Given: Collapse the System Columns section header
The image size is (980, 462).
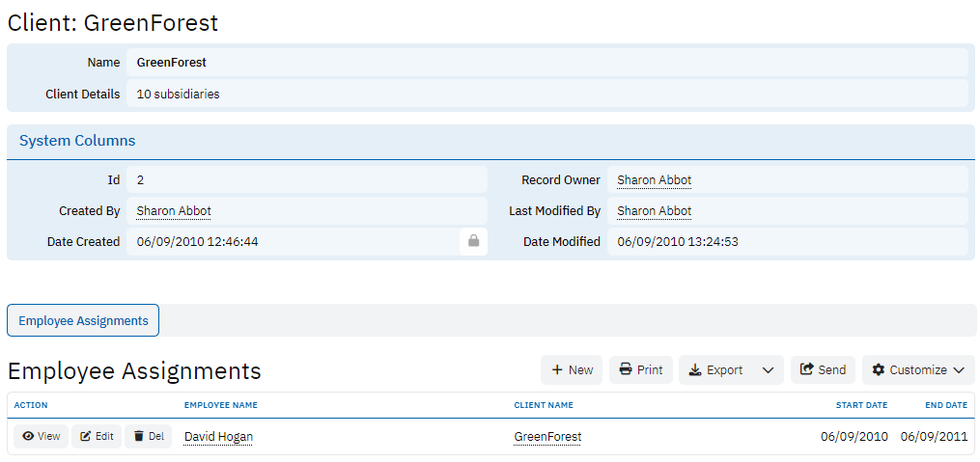Looking at the screenshot, I should (77, 141).
